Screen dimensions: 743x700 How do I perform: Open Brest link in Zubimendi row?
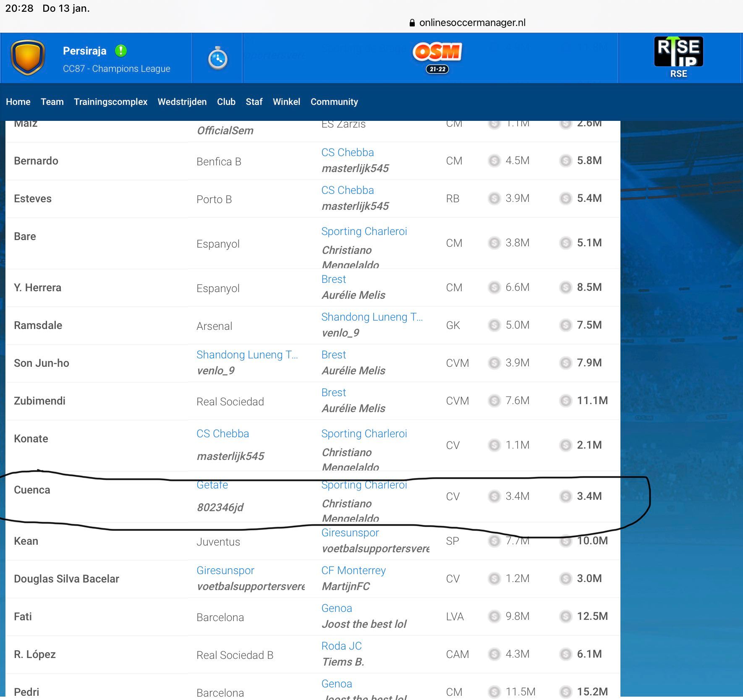pos(334,392)
